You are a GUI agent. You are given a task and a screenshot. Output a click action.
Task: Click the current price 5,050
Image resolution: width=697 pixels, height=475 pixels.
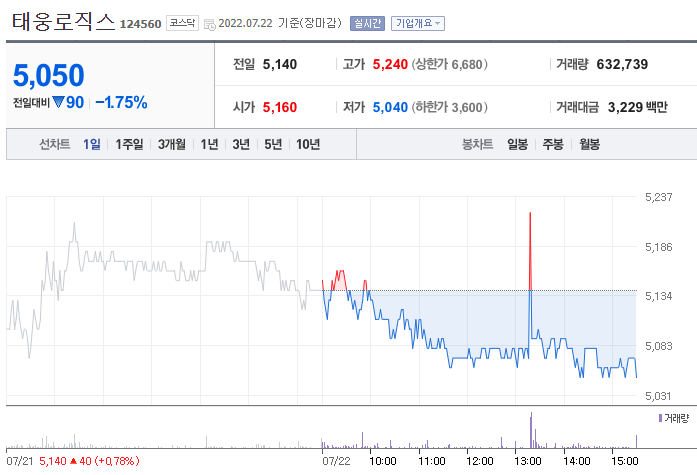[48, 75]
